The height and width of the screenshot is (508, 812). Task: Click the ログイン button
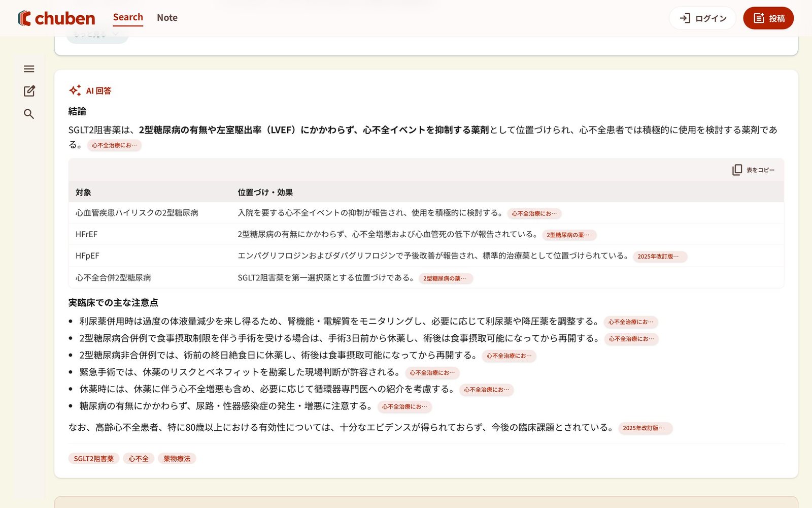(x=702, y=18)
